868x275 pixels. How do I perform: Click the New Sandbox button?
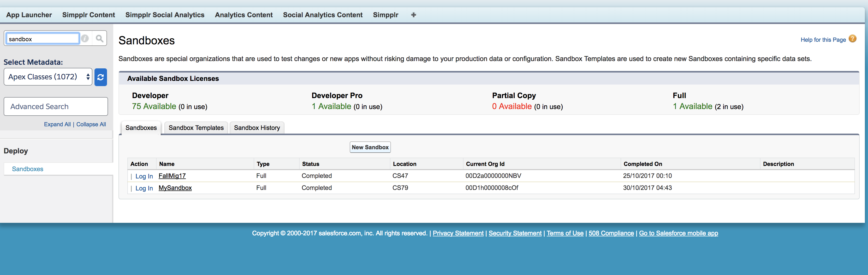pos(370,147)
